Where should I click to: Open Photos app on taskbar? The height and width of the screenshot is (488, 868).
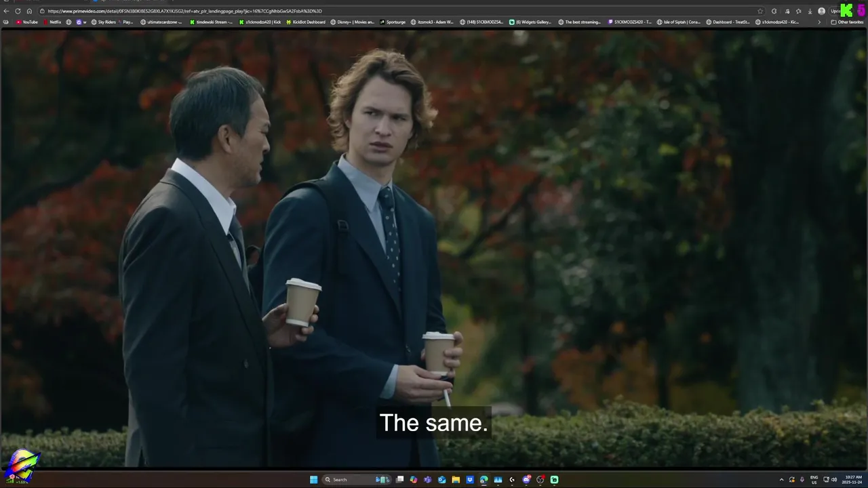pyautogui.click(x=498, y=480)
